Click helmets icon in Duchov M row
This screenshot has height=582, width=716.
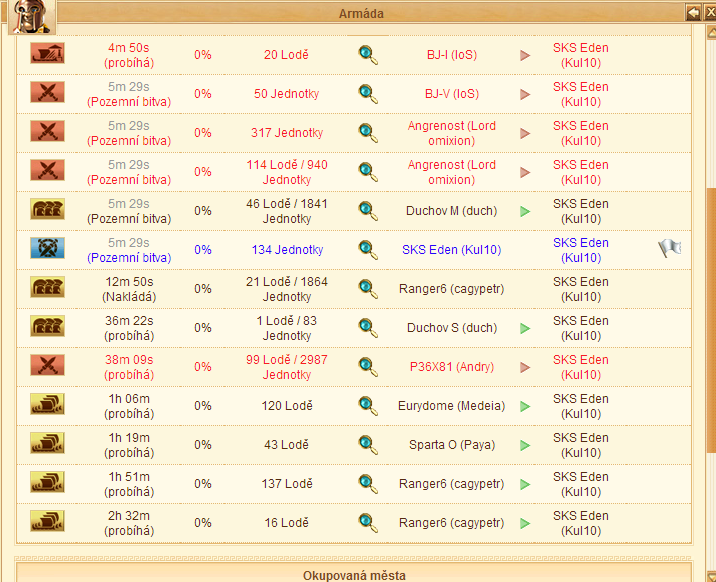47,209
